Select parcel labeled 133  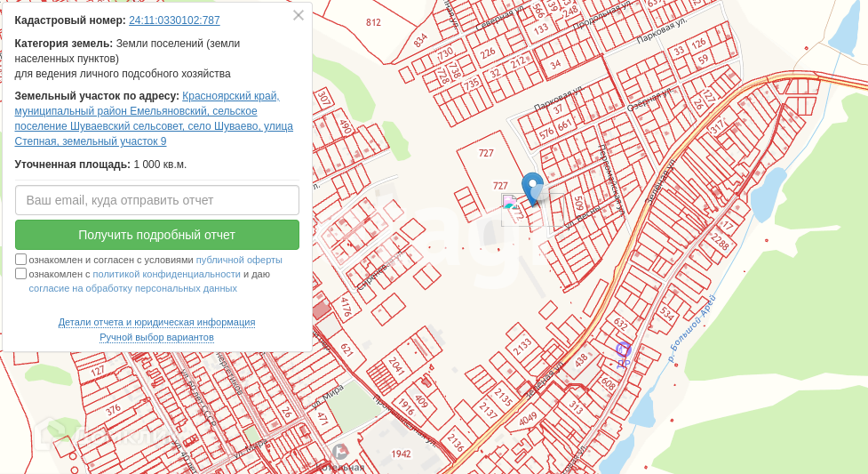point(541,28)
